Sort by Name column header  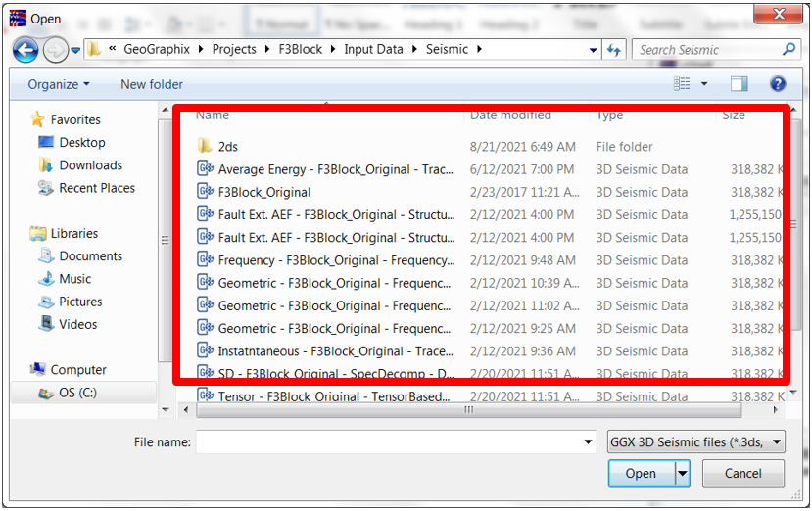coord(212,115)
